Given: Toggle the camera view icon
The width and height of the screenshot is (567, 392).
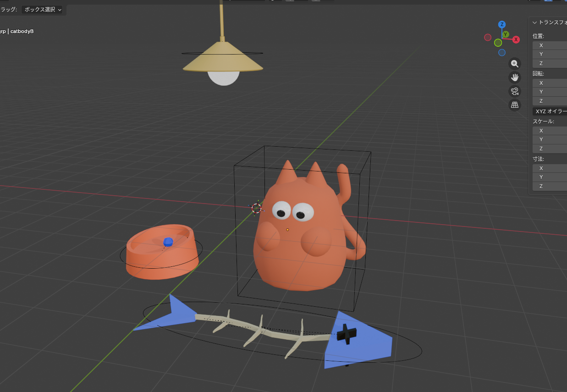Looking at the screenshot, I should pos(515,91).
